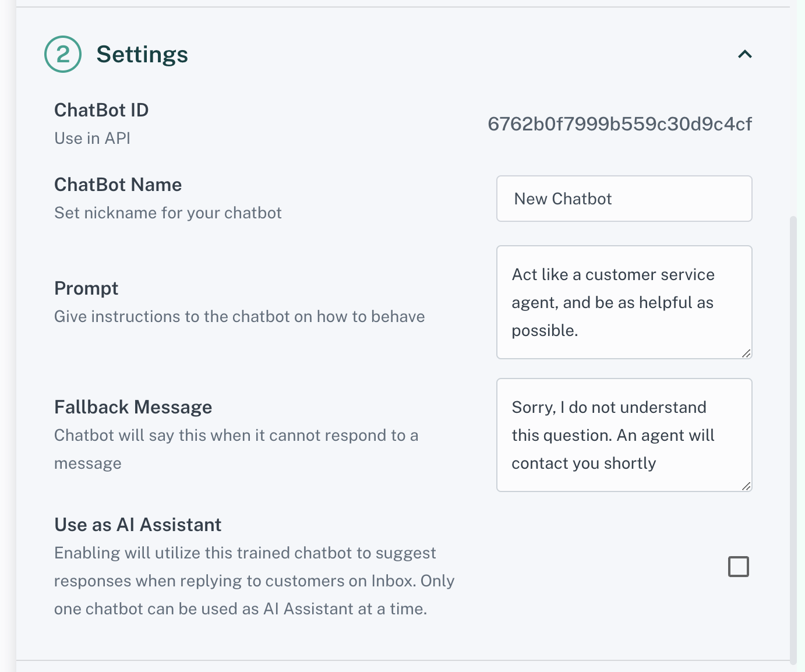Click the ChatBot Name label

pyautogui.click(x=118, y=185)
